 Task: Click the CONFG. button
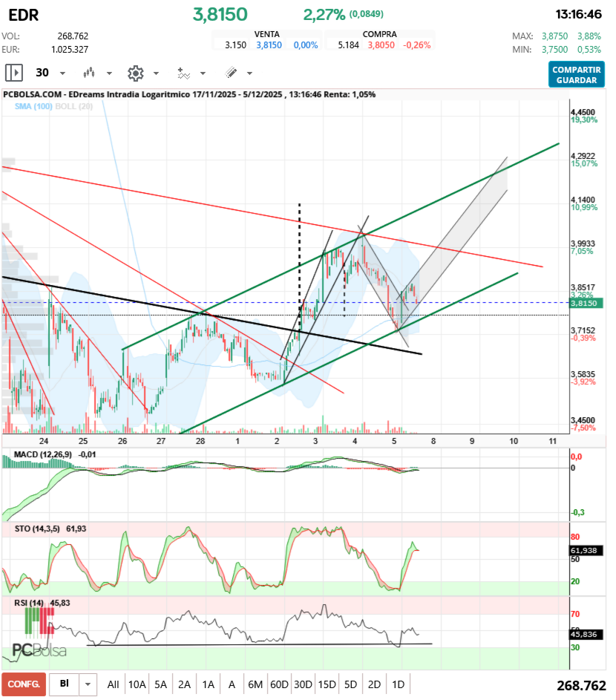24,684
